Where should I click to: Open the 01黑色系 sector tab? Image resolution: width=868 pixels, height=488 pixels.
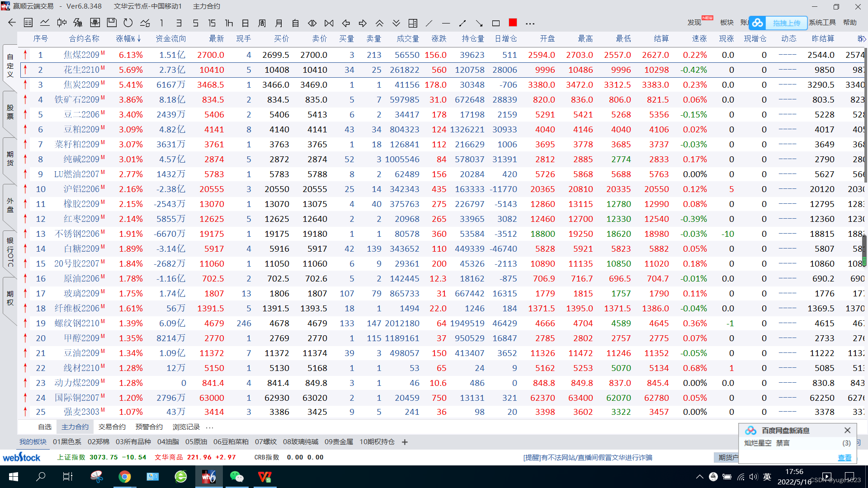tap(67, 442)
